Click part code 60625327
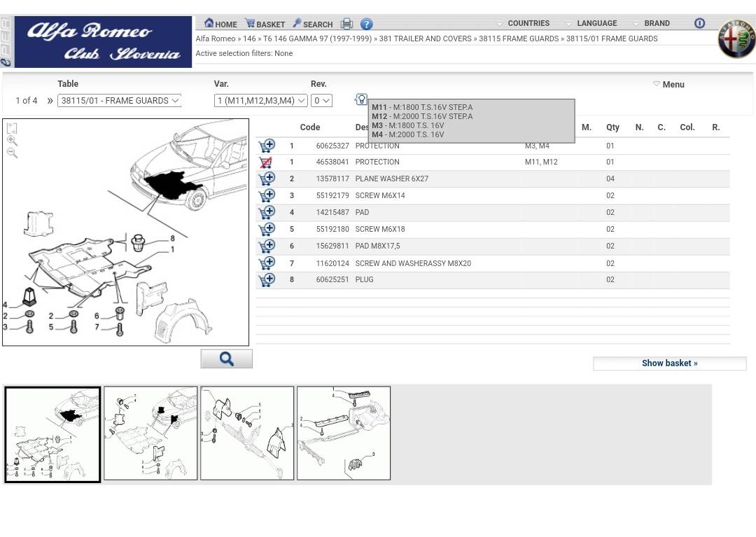Viewport: 756px width, 537px height. 332,146
